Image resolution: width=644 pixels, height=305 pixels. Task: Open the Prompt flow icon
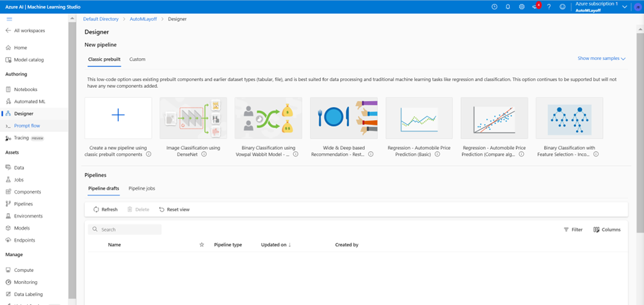pos(8,126)
